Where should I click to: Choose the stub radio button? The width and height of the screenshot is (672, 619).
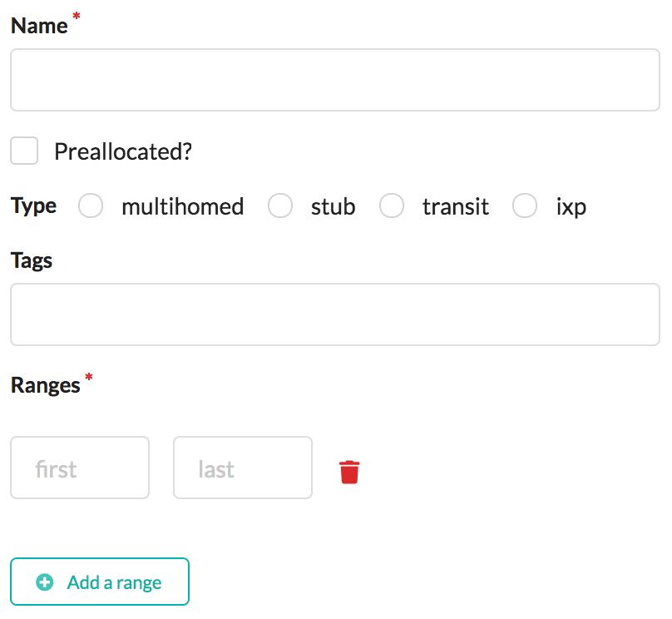(x=280, y=206)
